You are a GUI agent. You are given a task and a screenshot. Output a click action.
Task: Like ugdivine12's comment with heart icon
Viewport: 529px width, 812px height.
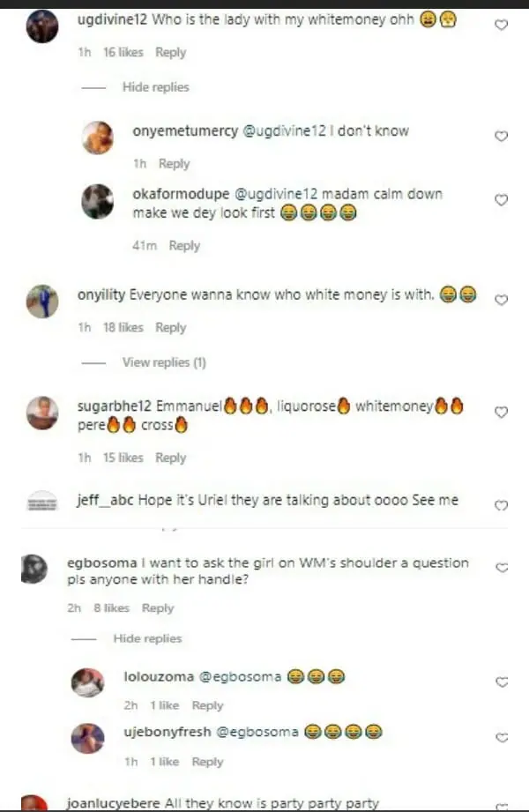click(x=501, y=25)
